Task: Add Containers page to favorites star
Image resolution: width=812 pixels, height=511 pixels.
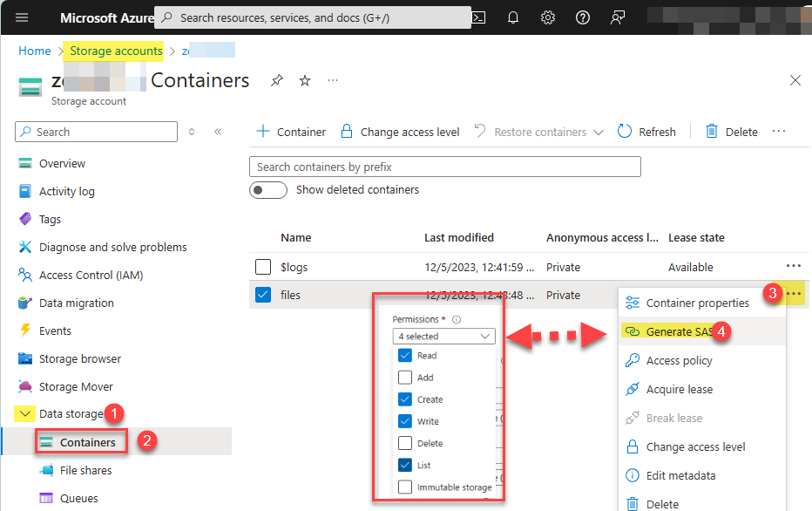Action: coord(305,80)
